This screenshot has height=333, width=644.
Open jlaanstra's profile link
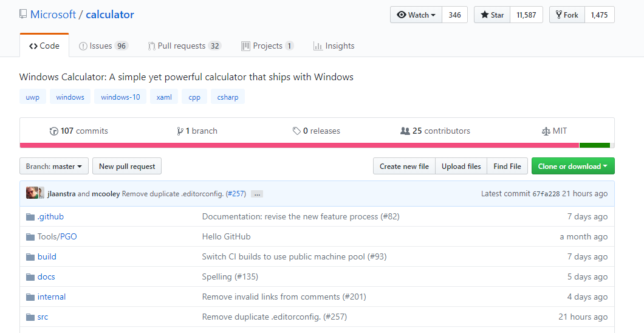61,194
